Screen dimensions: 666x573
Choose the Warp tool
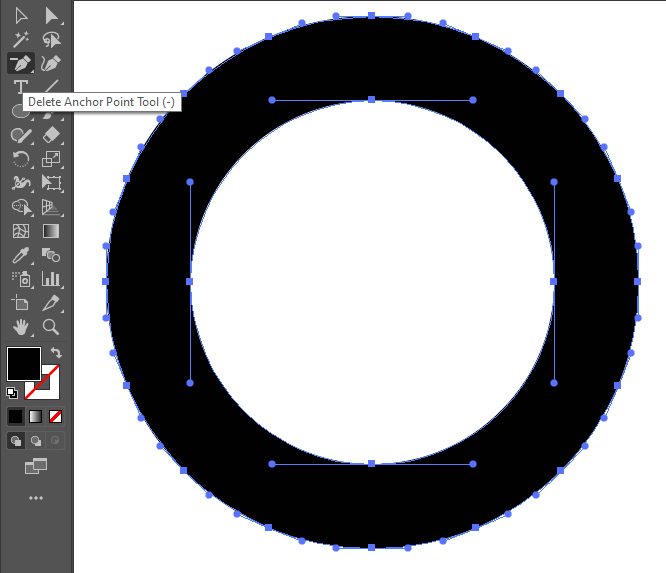(x=20, y=183)
